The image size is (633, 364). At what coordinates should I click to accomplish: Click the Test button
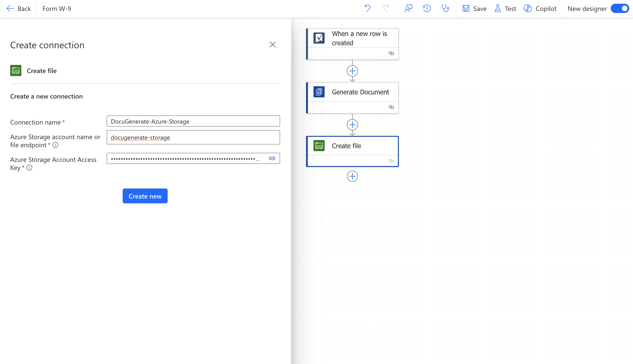[x=505, y=9]
